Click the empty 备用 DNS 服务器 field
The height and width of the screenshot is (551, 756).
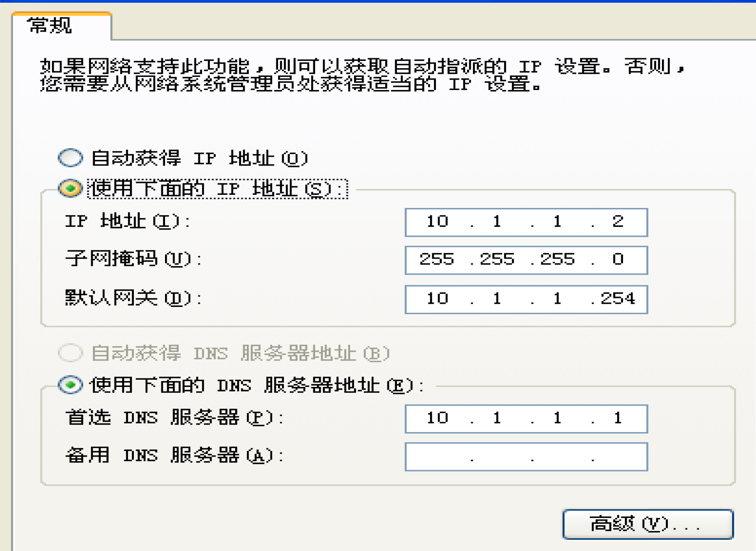526,457
